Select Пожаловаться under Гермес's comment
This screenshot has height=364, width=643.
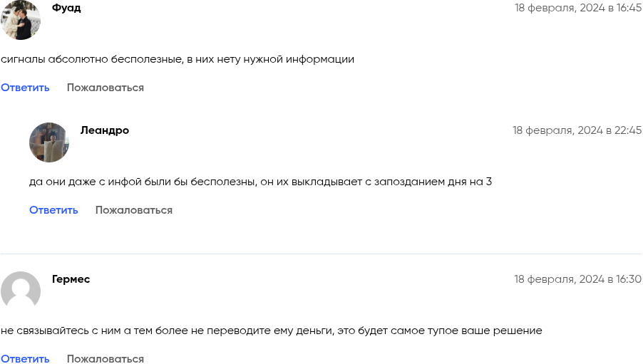(x=106, y=358)
